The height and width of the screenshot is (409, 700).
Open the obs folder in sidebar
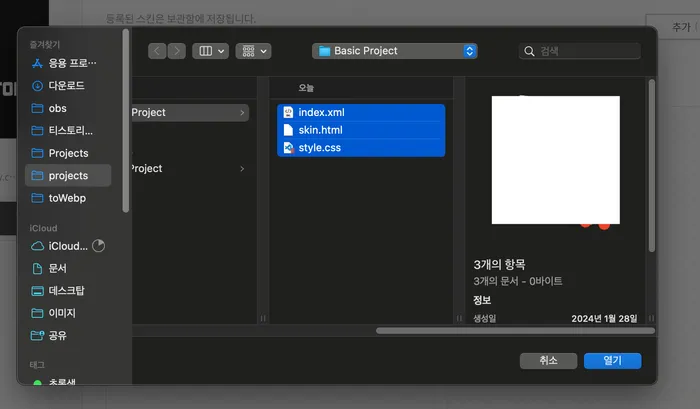point(68,108)
